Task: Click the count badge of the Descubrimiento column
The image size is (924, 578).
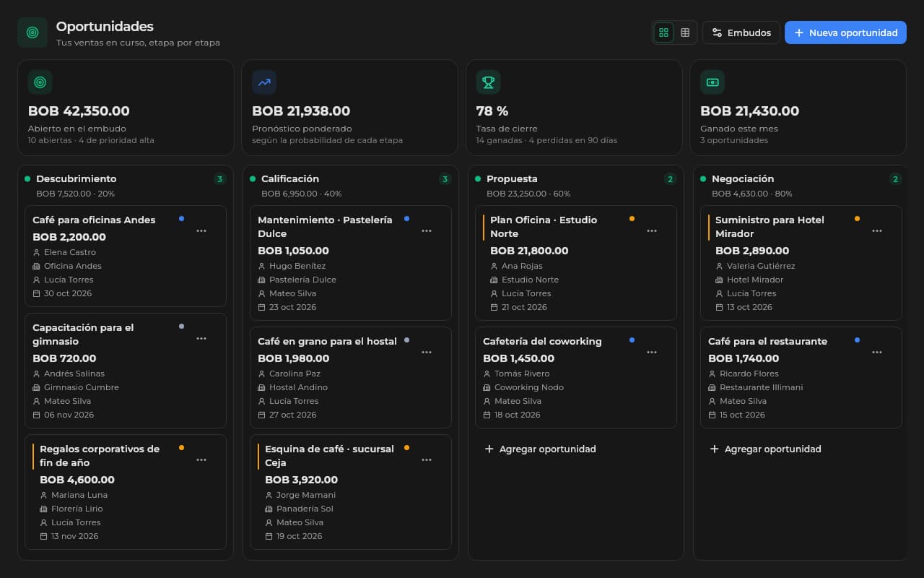Action: (x=219, y=179)
